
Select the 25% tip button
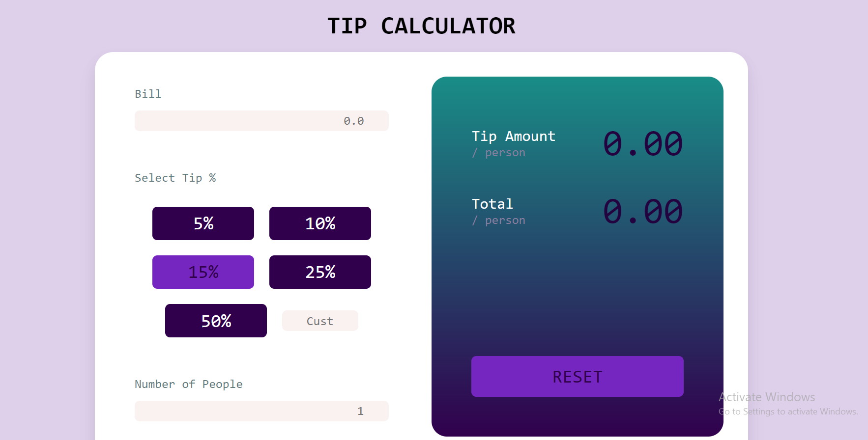point(320,272)
